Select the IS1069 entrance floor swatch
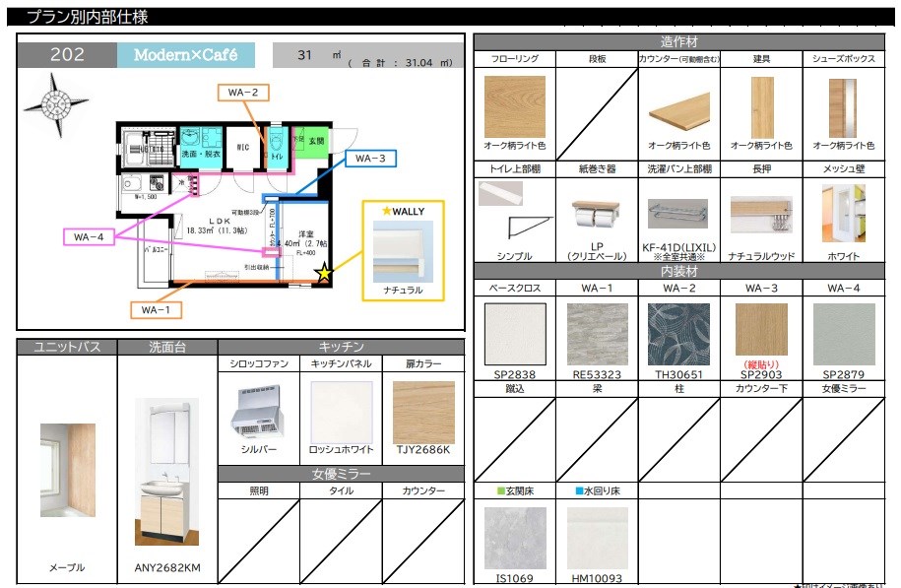This screenshot has height=588, width=901. click(514, 537)
